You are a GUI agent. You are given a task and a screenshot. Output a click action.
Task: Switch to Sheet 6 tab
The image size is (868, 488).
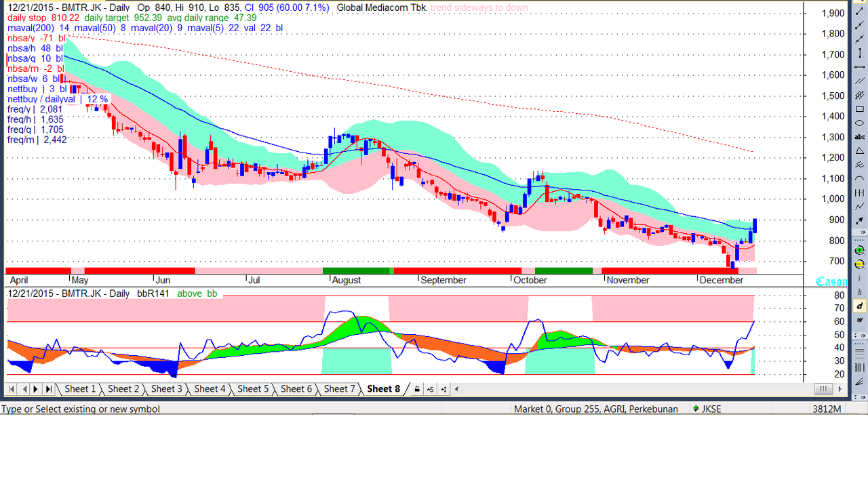point(296,389)
